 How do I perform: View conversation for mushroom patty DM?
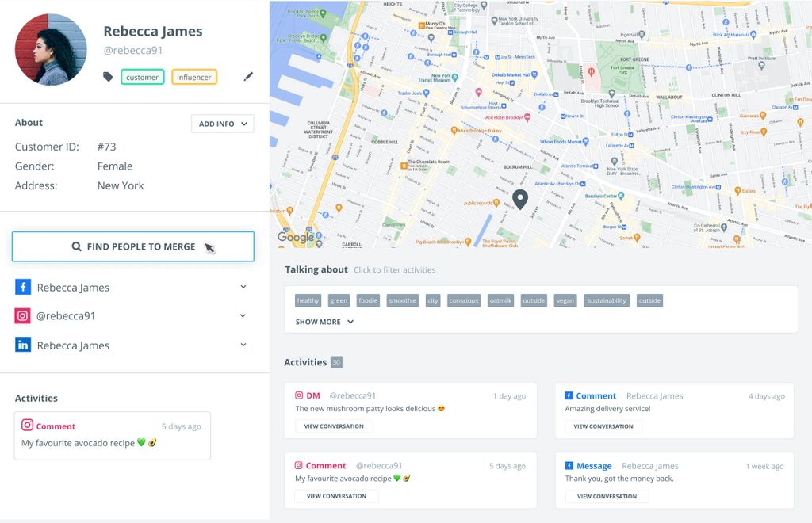click(335, 426)
